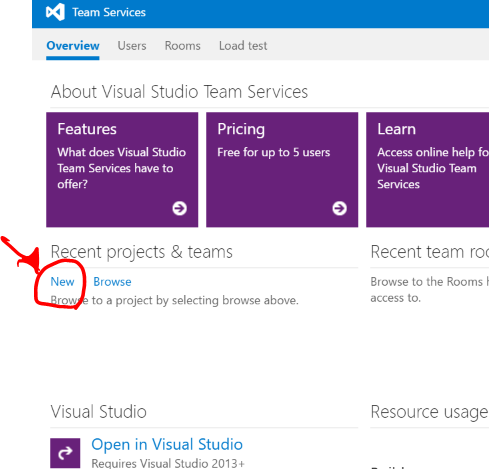The width and height of the screenshot is (489, 469).
Task: Click the arrow icon on Pricing tile
Action: [339, 208]
